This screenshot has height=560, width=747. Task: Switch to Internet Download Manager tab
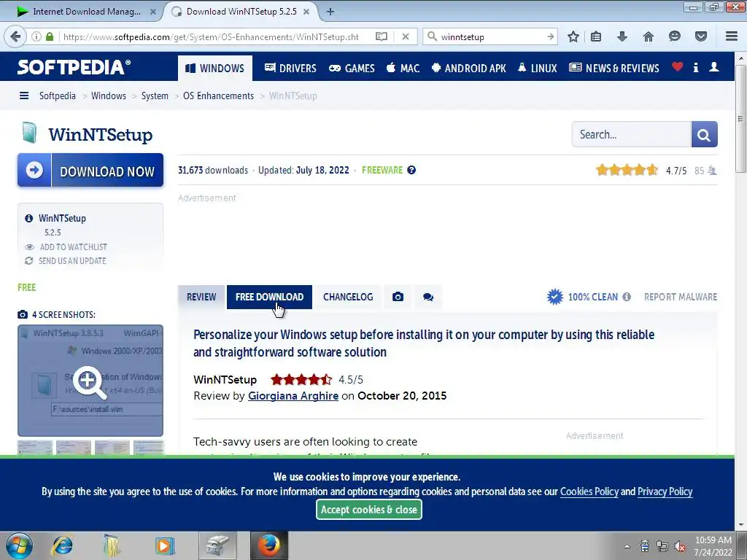point(86,12)
